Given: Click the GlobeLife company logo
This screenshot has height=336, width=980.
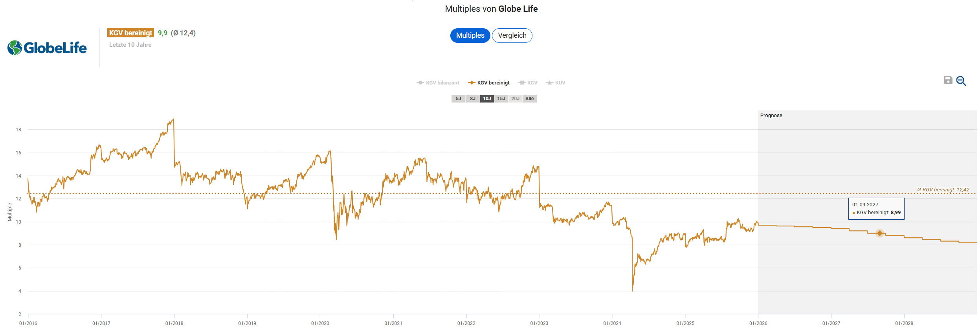Looking at the screenshot, I should [47, 48].
